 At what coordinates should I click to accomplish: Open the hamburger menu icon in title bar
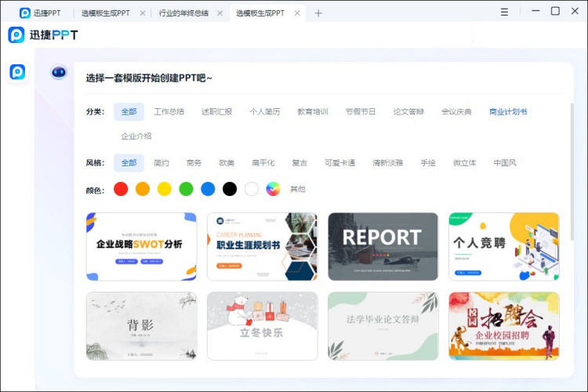click(x=504, y=13)
